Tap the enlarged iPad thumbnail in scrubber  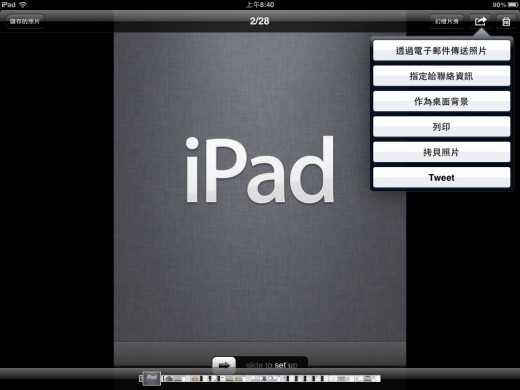click(152, 378)
